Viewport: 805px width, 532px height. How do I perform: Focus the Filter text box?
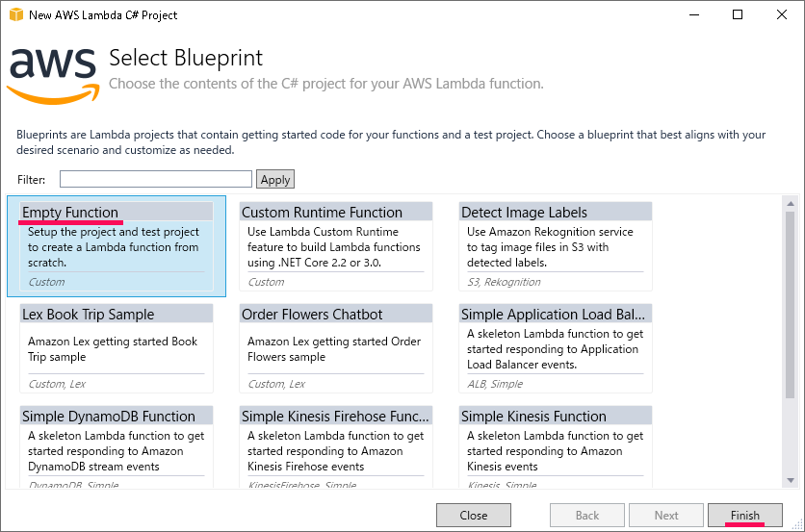pyautogui.click(x=156, y=179)
